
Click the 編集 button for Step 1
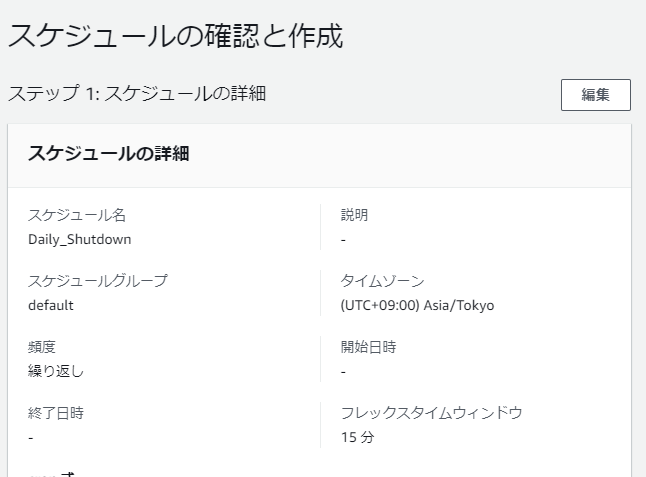tap(595, 95)
